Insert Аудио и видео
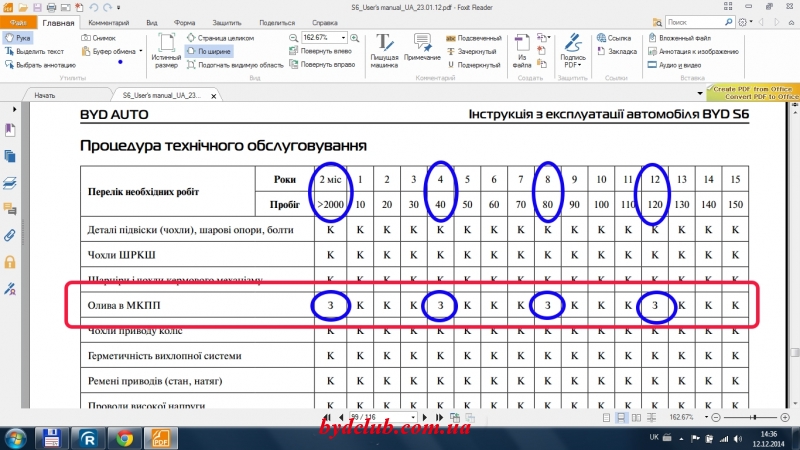Screen dimensions: 800x450 pyautogui.click(x=674, y=65)
